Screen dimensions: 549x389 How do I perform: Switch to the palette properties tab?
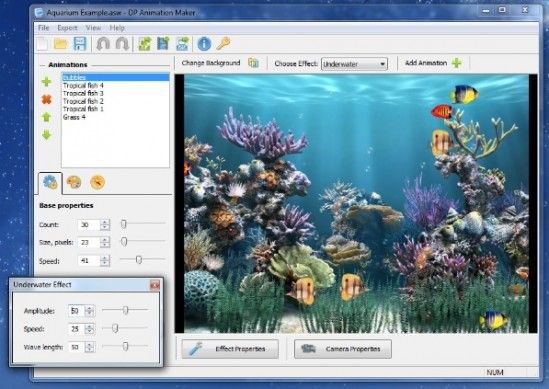(x=74, y=182)
